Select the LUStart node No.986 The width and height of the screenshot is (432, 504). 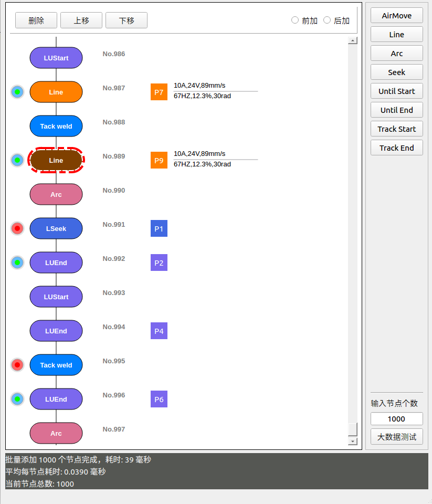coord(56,58)
